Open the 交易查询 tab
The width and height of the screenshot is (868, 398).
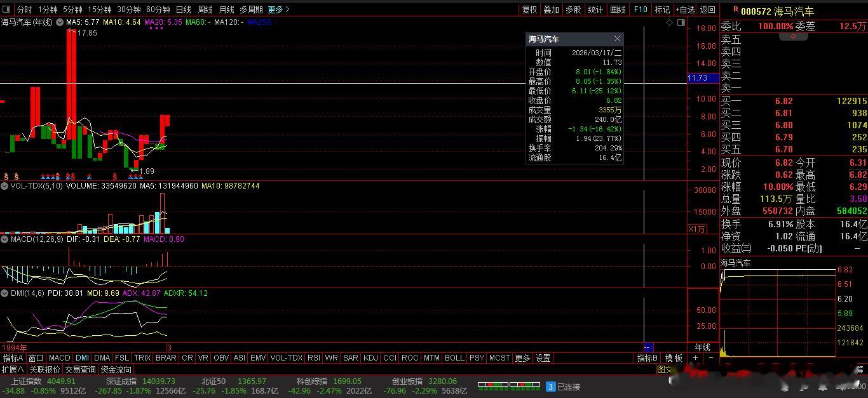(x=81, y=369)
